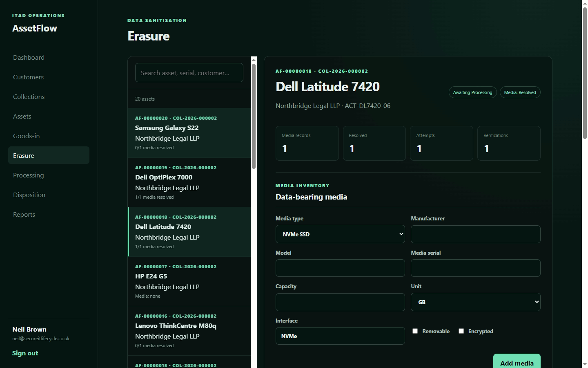This screenshot has width=588, height=368.
Task: Go to Customers in the sidebar
Action: [x=49, y=77]
